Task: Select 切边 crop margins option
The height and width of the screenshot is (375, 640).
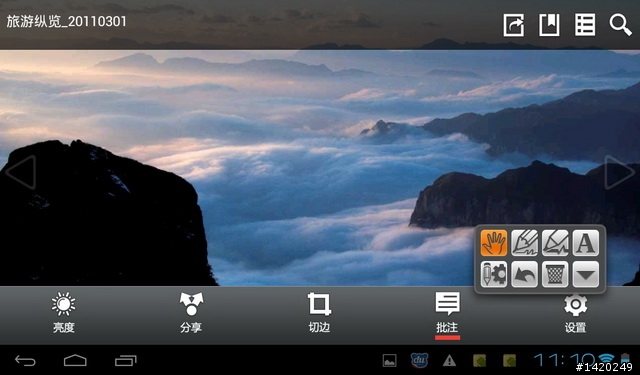Action: 319,313
